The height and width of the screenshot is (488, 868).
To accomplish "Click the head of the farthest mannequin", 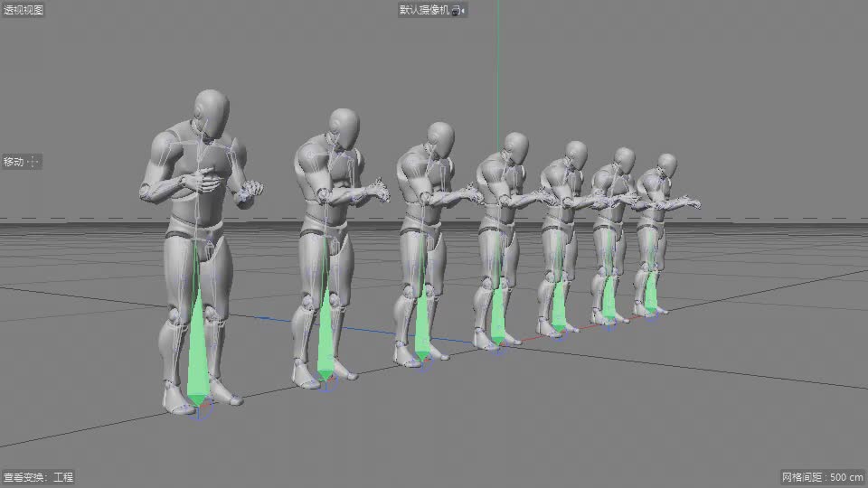I will click(667, 164).
